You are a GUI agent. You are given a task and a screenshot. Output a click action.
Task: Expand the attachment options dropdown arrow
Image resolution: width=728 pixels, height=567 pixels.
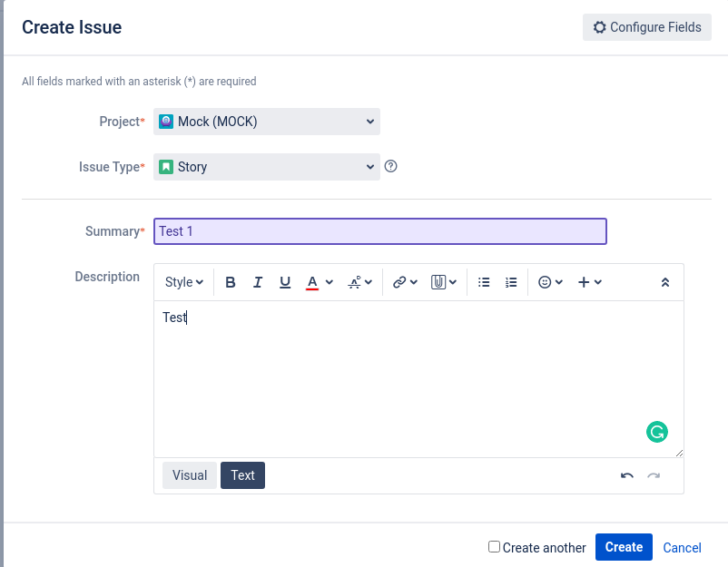coord(453,282)
